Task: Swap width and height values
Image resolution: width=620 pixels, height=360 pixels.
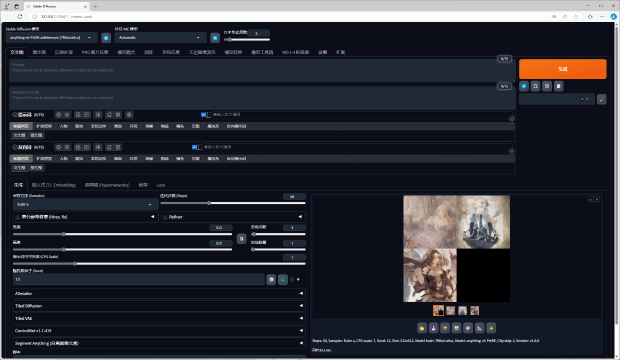Action: pyautogui.click(x=241, y=239)
